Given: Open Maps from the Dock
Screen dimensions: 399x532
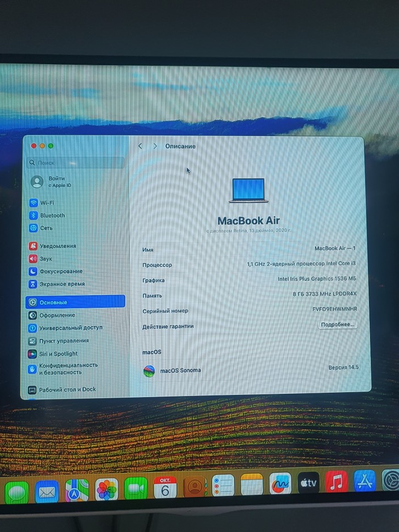Looking at the screenshot, I should [x=77, y=491].
